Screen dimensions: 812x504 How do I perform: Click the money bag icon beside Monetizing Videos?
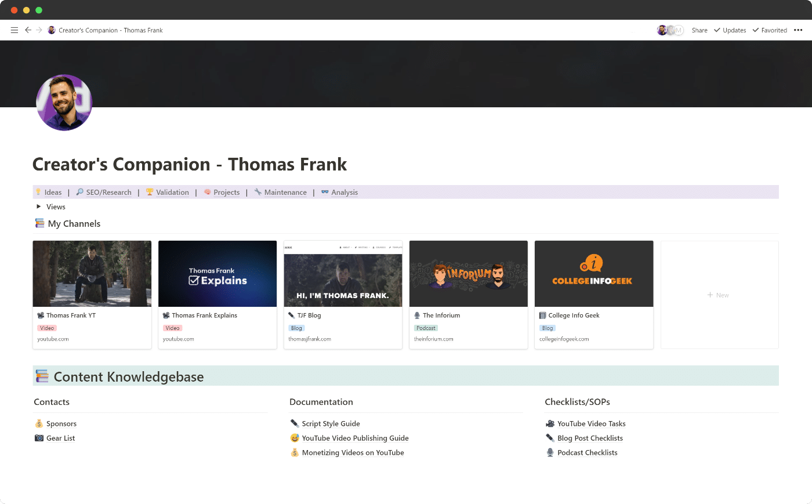pos(295,452)
